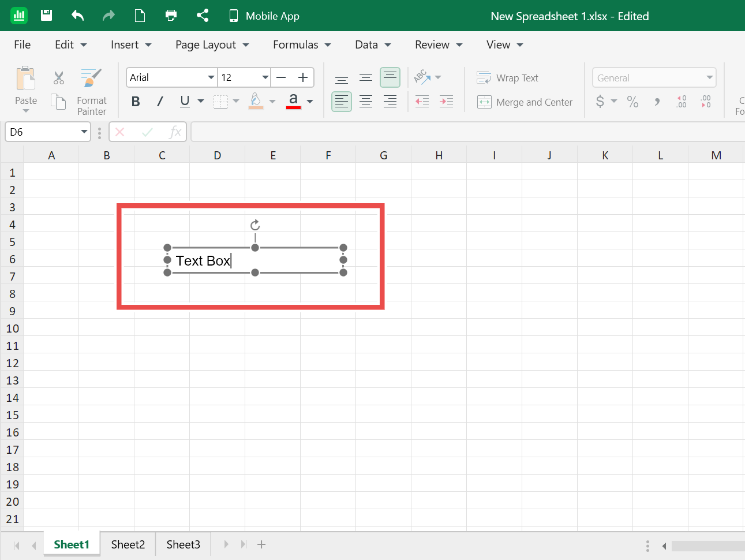This screenshot has height=560, width=745.
Task: Click Merge and Center
Action: (525, 102)
